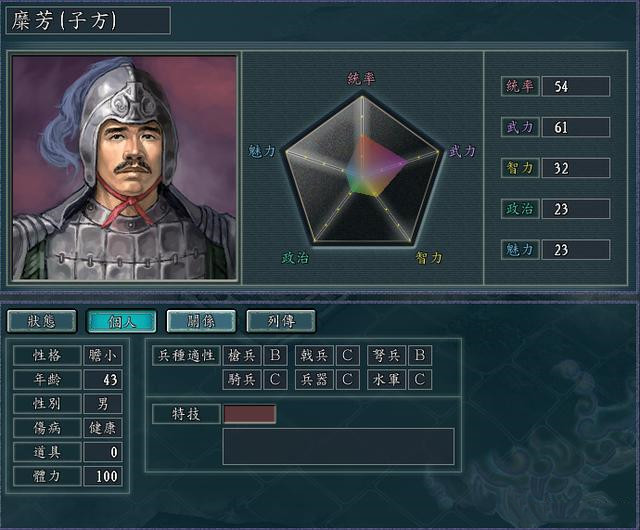Open the 狀態 tab
Viewport: 640px width, 530px height.
(x=42, y=321)
